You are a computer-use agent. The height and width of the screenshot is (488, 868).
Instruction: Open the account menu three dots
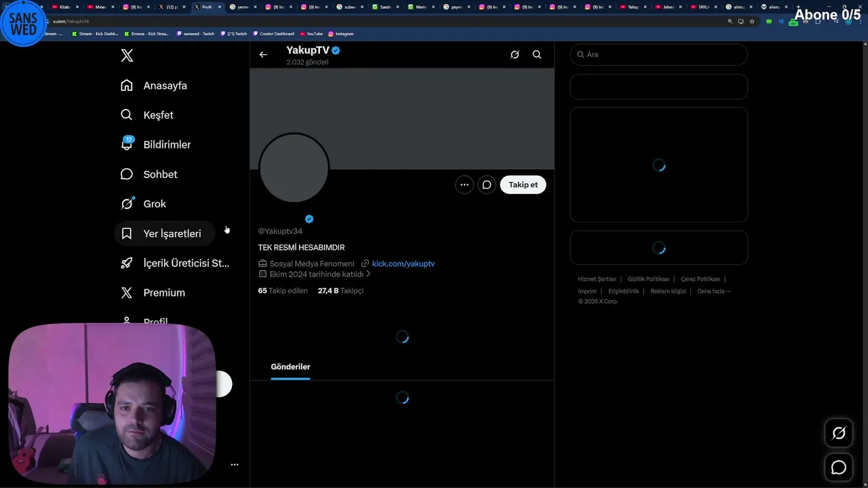(235, 465)
